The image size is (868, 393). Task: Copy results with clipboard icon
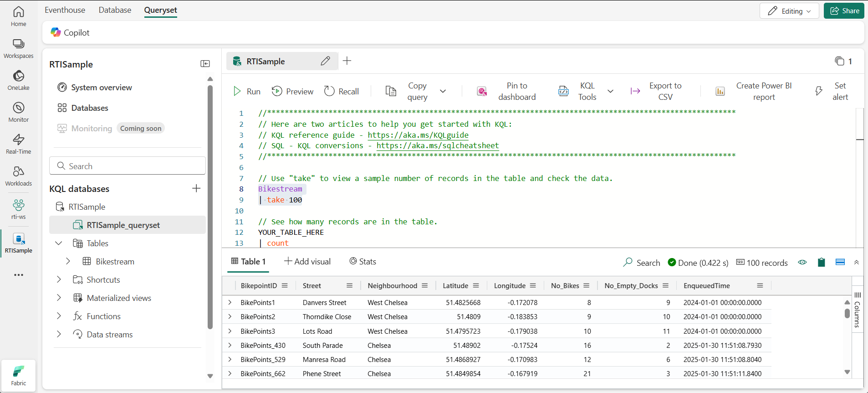coord(821,262)
